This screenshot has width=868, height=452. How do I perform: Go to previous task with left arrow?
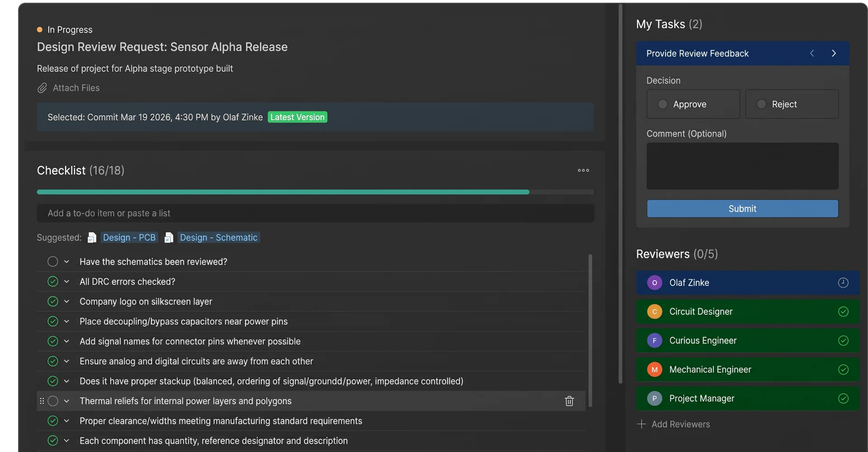tap(812, 53)
